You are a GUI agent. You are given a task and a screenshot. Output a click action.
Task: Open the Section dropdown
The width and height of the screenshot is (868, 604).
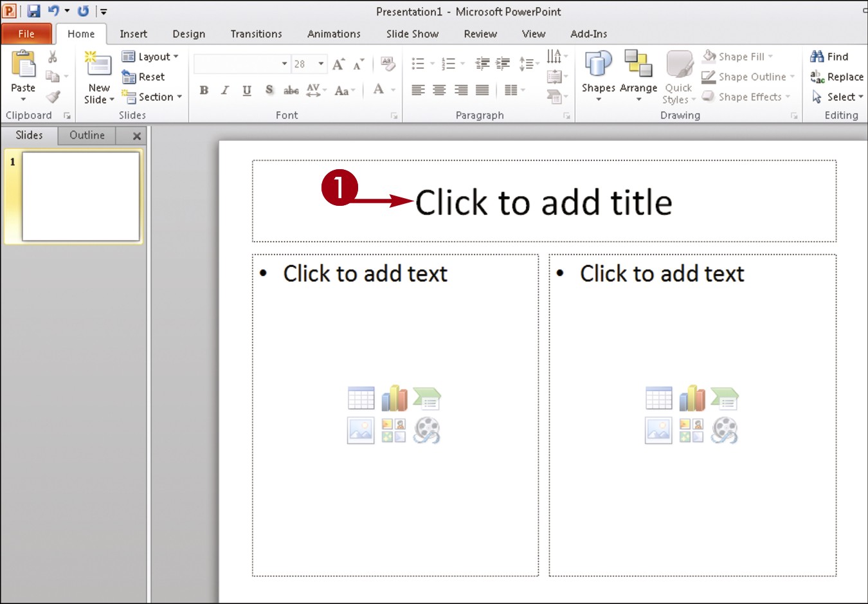152,97
